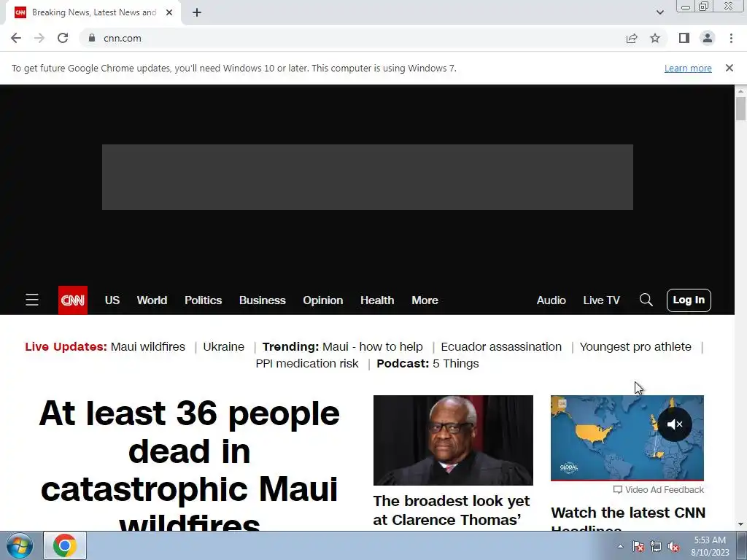The width and height of the screenshot is (747, 560).
Task: Open the network tray icon
Action: pyautogui.click(x=656, y=547)
